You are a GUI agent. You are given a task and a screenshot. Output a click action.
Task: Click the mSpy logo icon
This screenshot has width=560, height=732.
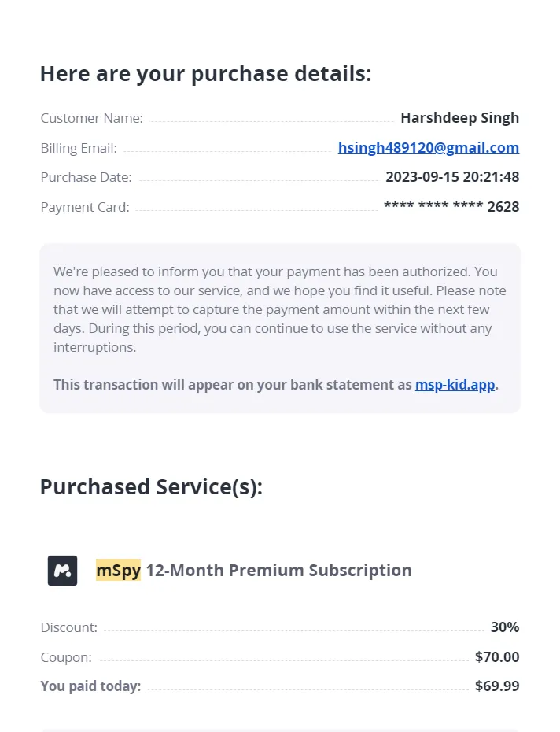pyautogui.click(x=62, y=571)
